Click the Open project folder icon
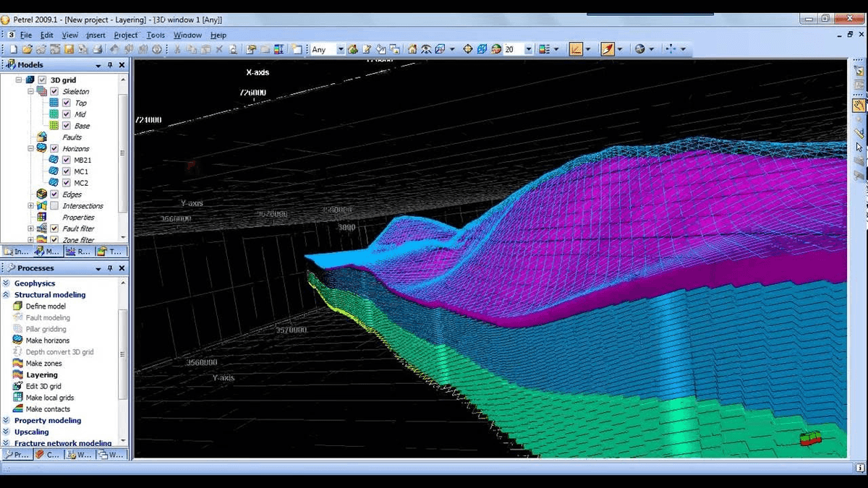This screenshot has width=868, height=488. pyautogui.click(x=27, y=49)
